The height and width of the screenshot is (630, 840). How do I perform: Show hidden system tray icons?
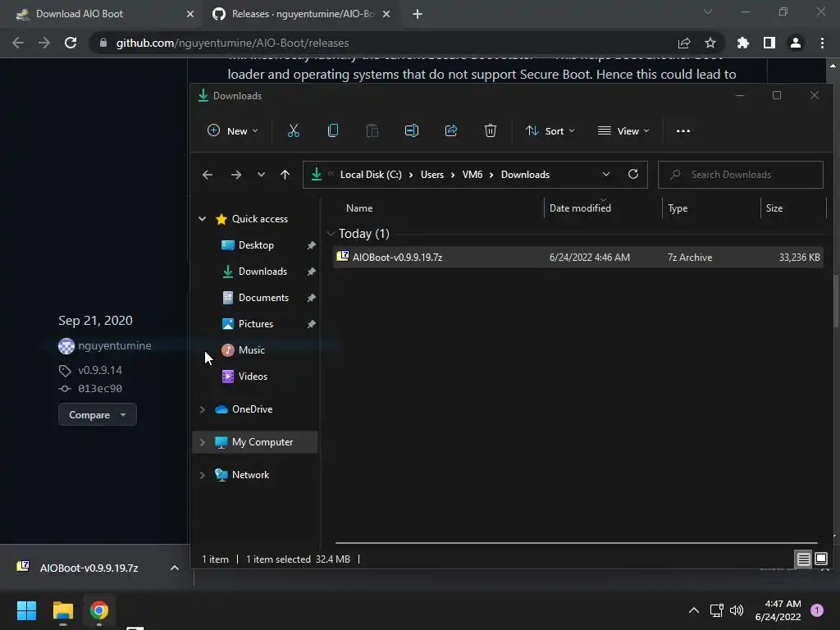click(x=693, y=610)
